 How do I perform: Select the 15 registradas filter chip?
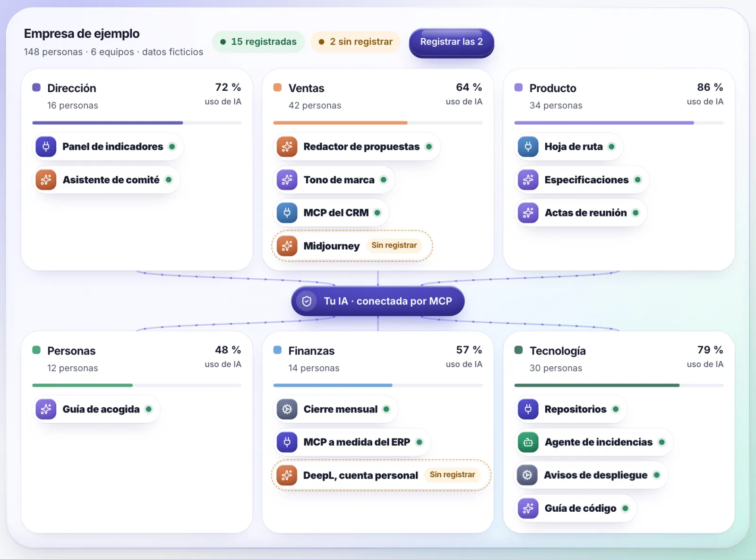(x=258, y=42)
